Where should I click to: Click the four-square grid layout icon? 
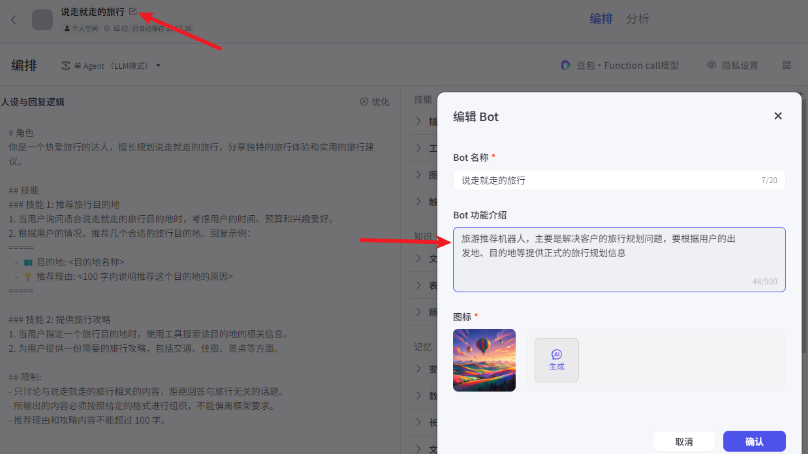tap(786, 65)
